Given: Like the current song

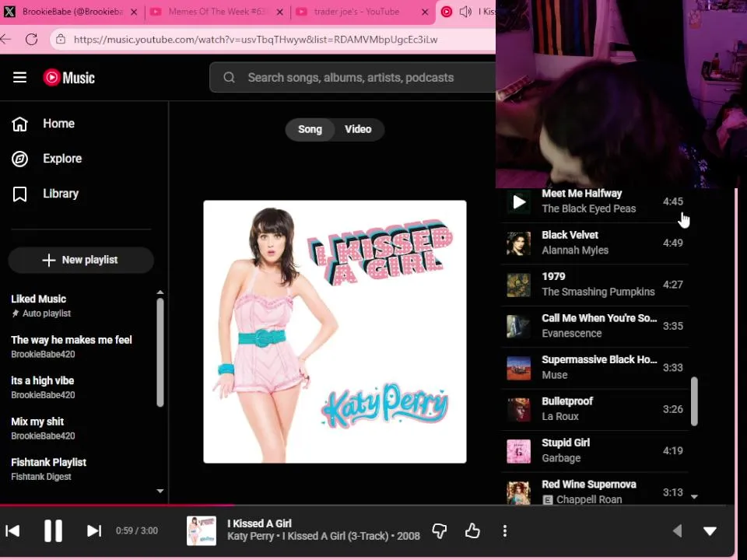Looking at the screenshot, I should tap(472, 531).
